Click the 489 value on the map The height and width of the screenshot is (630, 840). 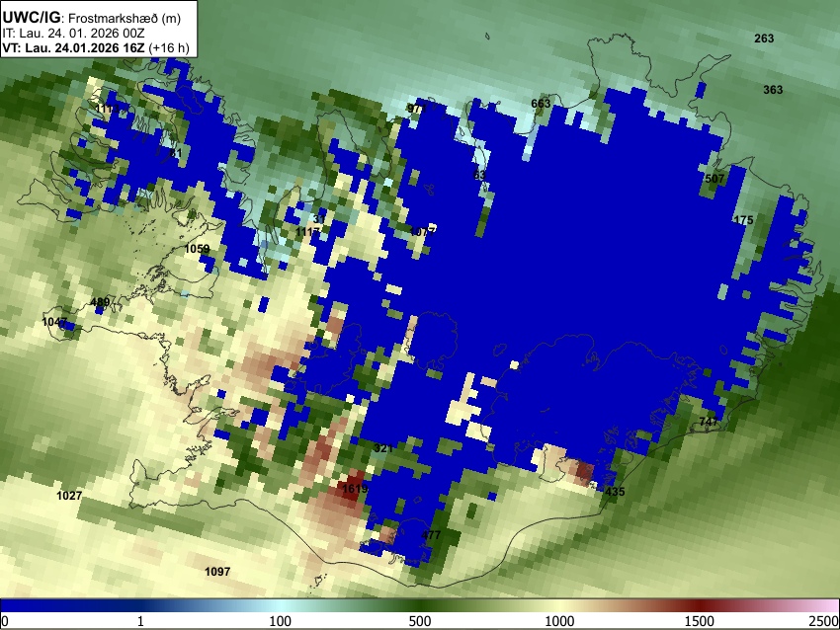(100, 302)
